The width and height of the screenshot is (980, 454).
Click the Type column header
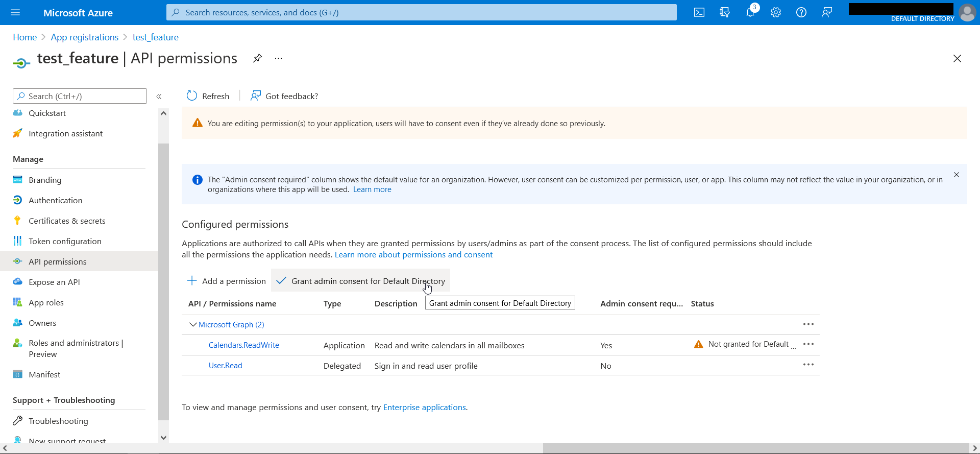pos(332,303)
